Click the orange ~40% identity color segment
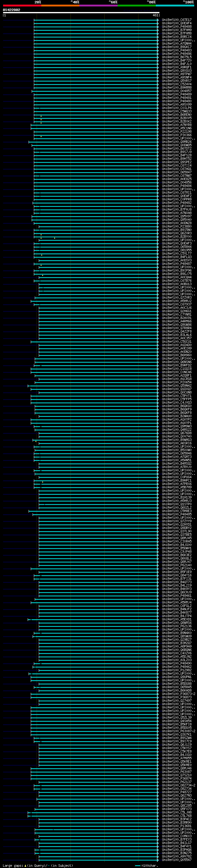197x868 pixels. click(60, 6)
